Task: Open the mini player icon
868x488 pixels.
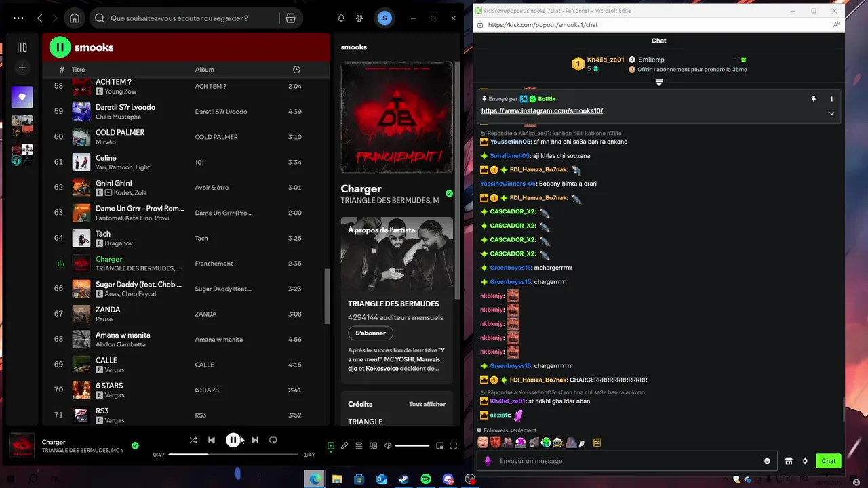Action: click(439, 445)
